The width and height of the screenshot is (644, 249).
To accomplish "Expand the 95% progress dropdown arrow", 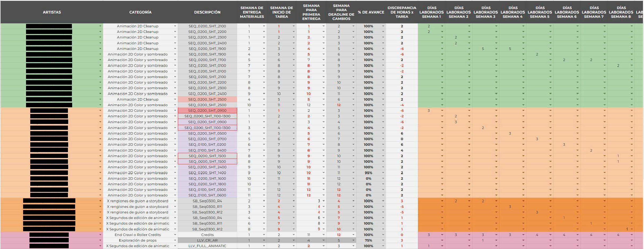I will pyautogui.click(x=383, y=173).
